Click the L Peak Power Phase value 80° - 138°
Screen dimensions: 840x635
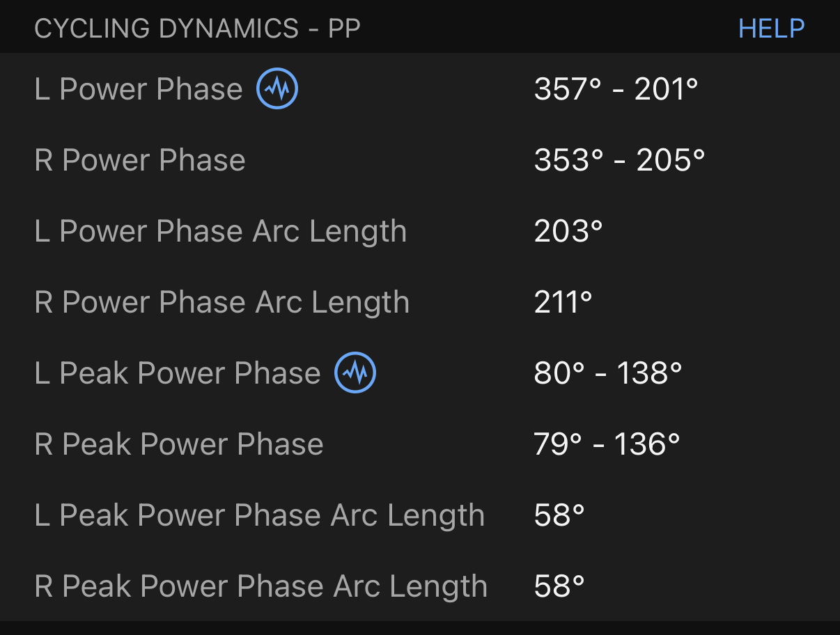tap(607, 373)
